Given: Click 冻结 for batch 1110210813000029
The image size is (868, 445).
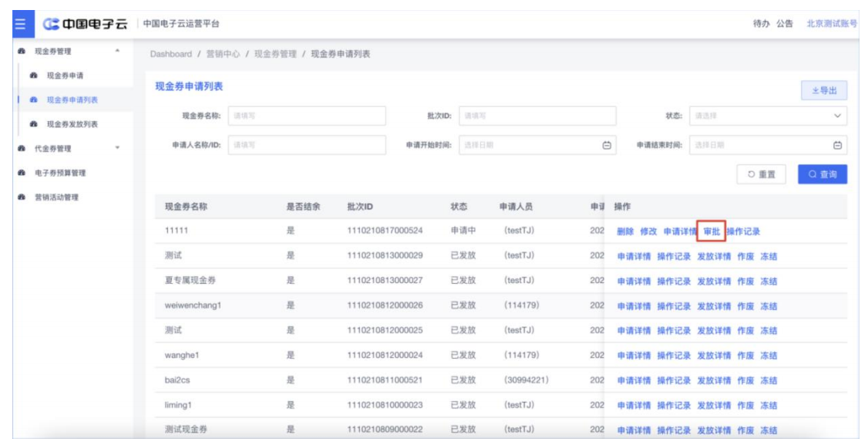Looking at the screenshot, I should (x=769, y=257).
